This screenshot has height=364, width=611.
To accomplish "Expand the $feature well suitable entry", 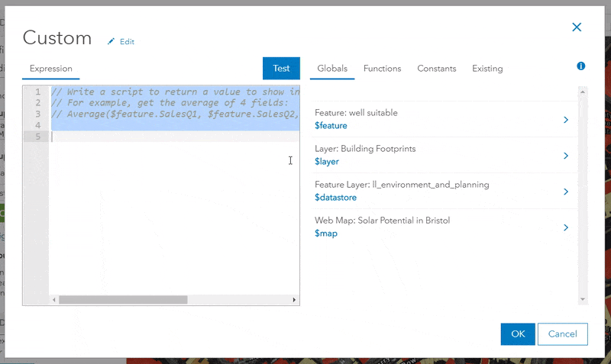I will 566,120.
